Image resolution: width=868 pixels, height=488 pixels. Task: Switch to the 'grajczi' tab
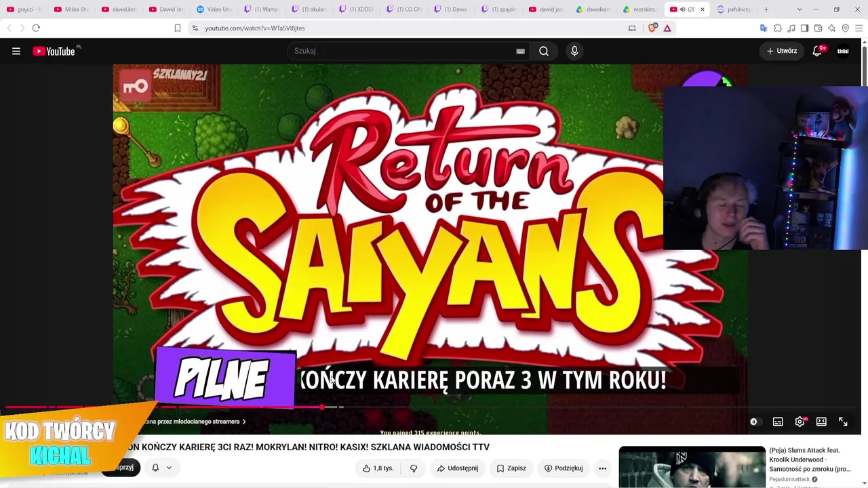pos(24,9)
